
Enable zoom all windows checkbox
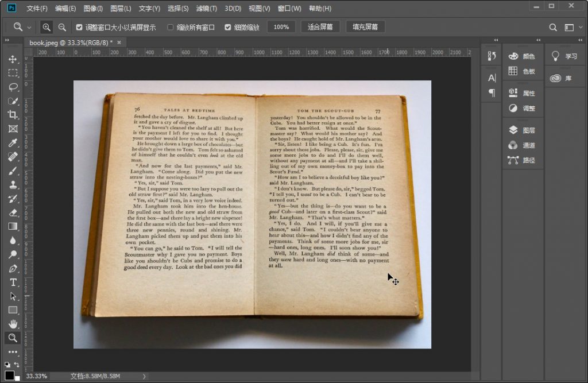170,27
